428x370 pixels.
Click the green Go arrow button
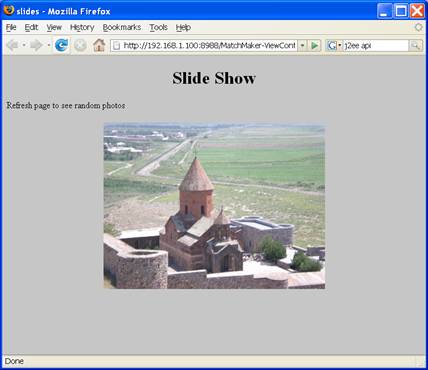(x=314, y=45)
